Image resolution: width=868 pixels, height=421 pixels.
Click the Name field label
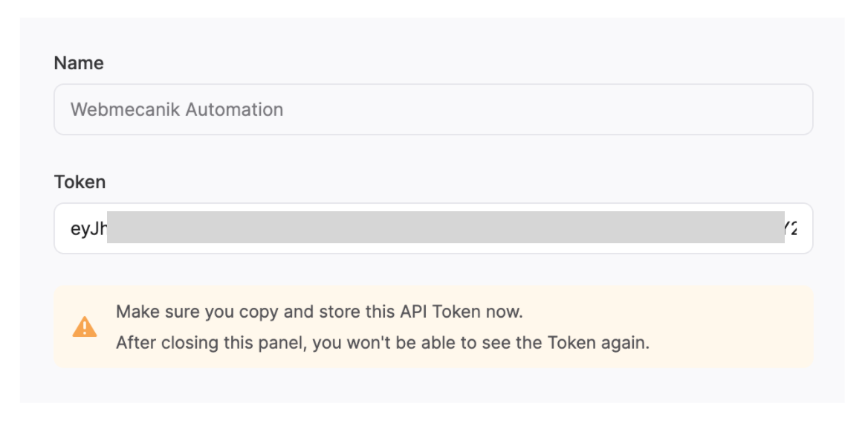tap(79, 63)
